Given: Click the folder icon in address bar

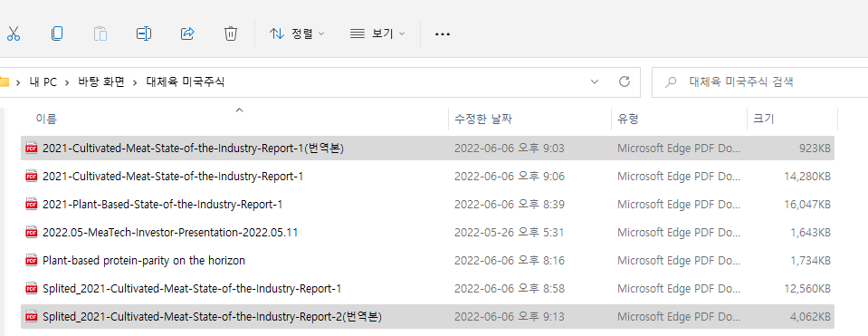Looking at the screenshot, I should tap(5, 82).
